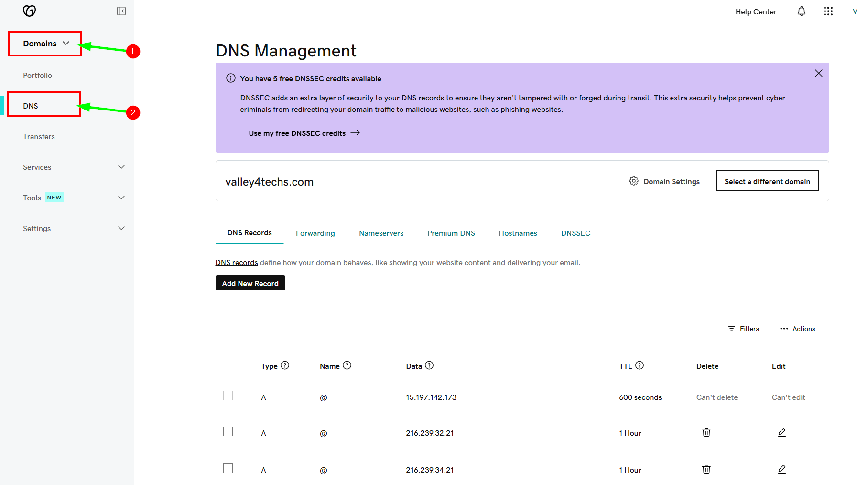This screenshot has width=868, height=485.
Task: Expand the Services sidebar section
Action: 121,167
